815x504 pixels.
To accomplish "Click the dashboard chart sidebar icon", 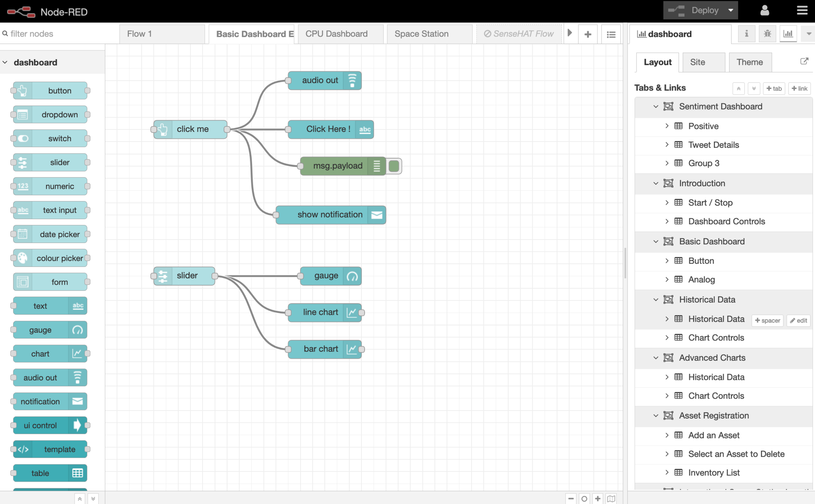I will (788, 34).
